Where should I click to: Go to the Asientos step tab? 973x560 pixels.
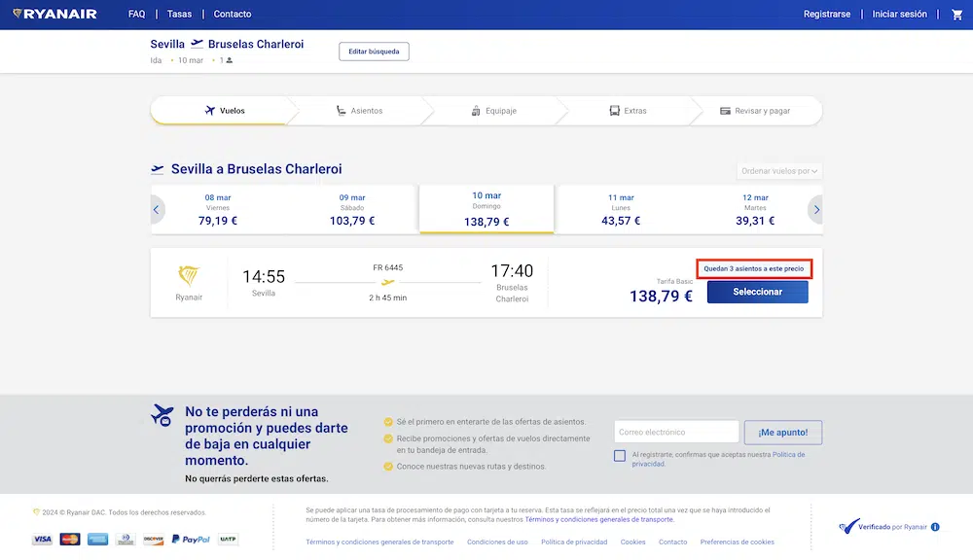tap(359, 111)
